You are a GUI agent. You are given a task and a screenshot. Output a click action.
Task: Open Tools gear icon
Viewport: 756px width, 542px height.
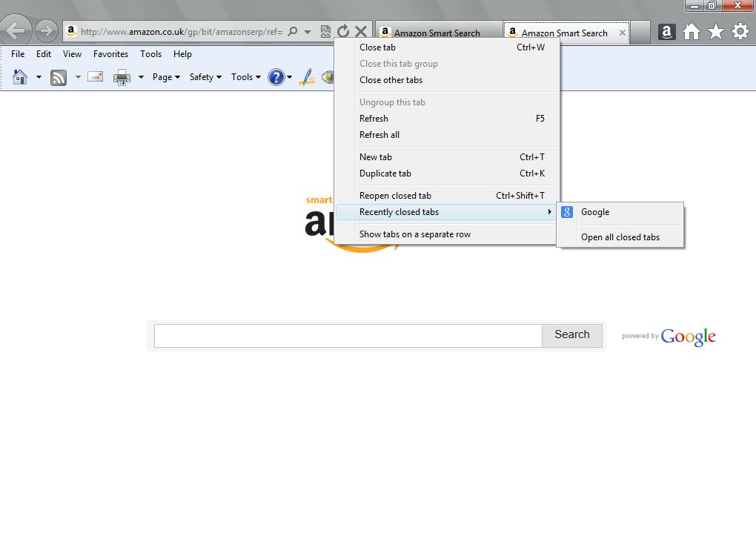click(x=740, y=32)
